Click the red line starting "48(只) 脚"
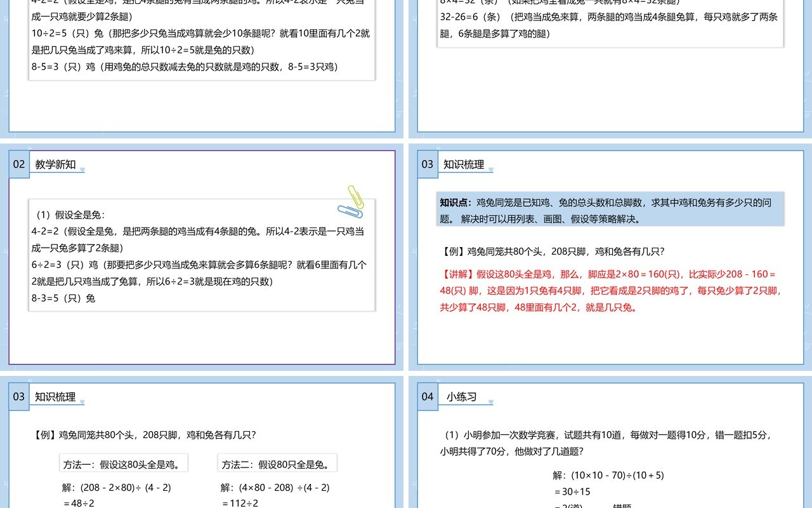The height and width of the screenshot is (508, 812). [x=612, y=291]
